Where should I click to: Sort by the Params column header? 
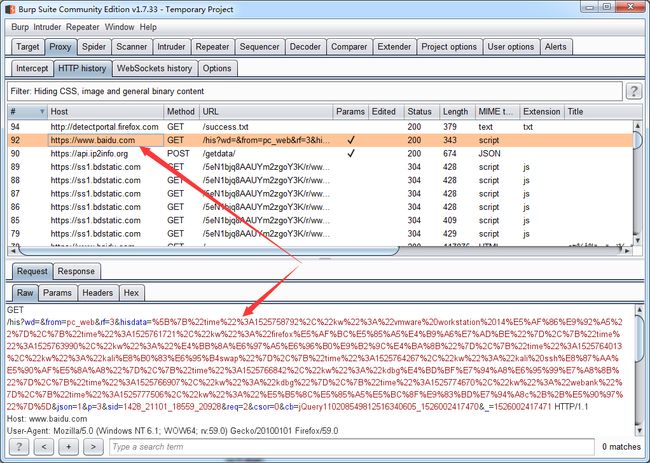[350, 112]
